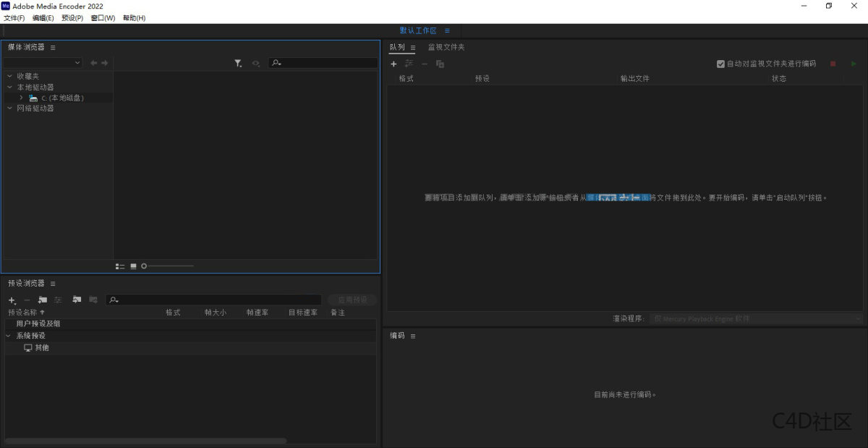Click the monitor icon beside 其他

click(28, 348)
